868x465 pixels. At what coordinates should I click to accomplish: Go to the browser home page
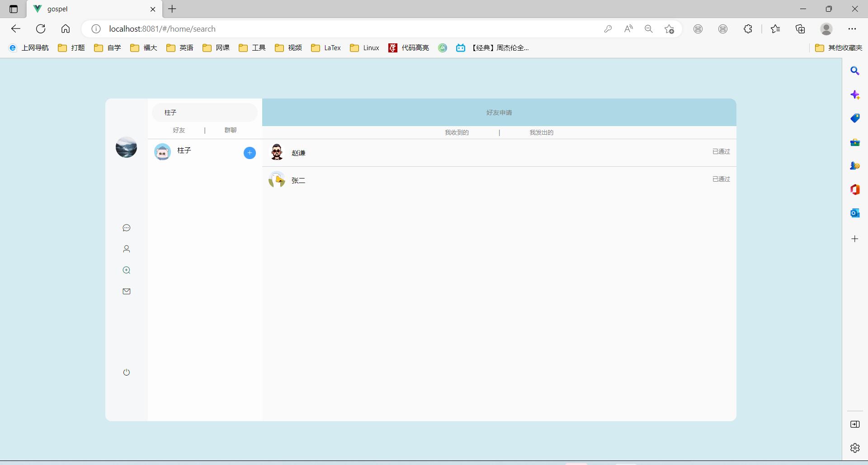(66, 29)
